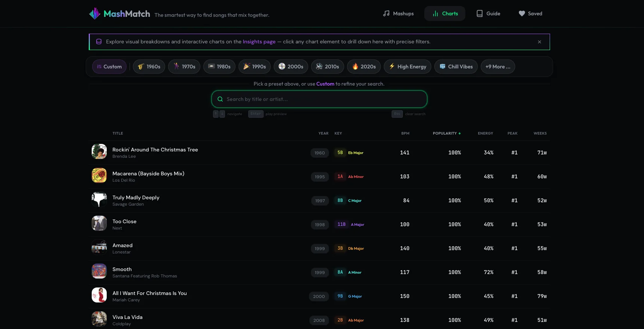Image resolution: width=644 pixels, height=329 pixels.
Task: Click All I Want For Christmas album cover
Action: tap(99, 295)
